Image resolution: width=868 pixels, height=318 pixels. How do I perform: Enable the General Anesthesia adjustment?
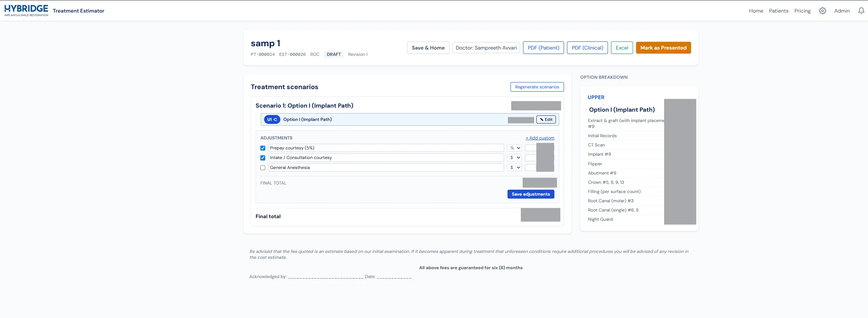263,168
